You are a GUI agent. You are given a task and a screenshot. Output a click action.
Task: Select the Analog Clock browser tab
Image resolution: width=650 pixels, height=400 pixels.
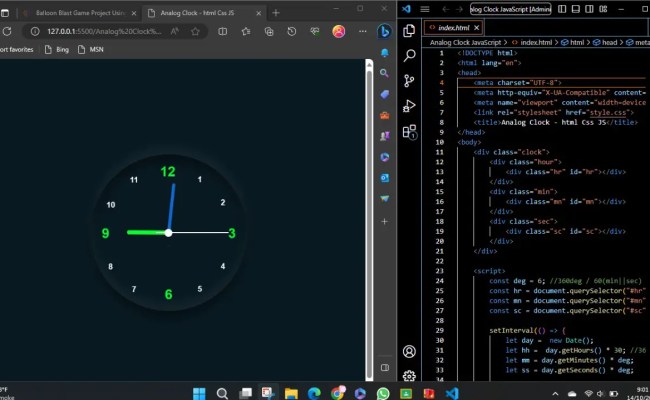coord(203,13)
